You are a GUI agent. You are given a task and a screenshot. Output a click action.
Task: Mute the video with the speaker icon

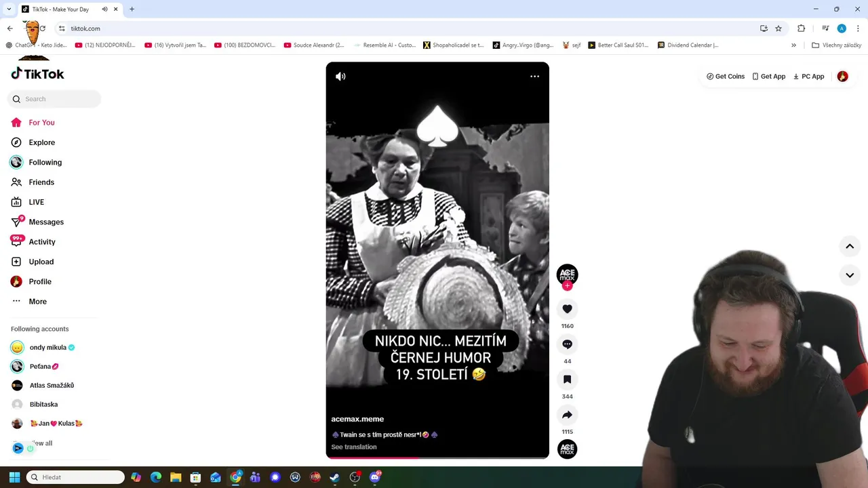point(340,77)
